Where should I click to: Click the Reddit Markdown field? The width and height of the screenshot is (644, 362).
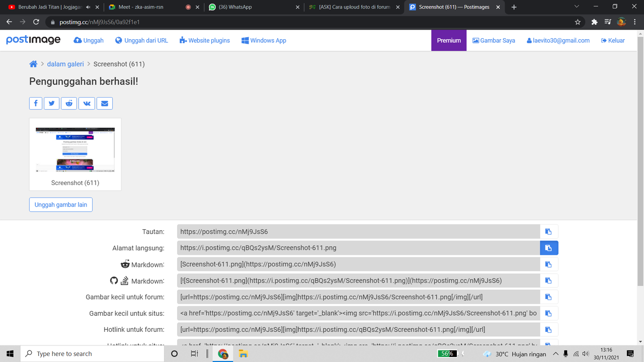pyautogui.click(x=358, y=264)
